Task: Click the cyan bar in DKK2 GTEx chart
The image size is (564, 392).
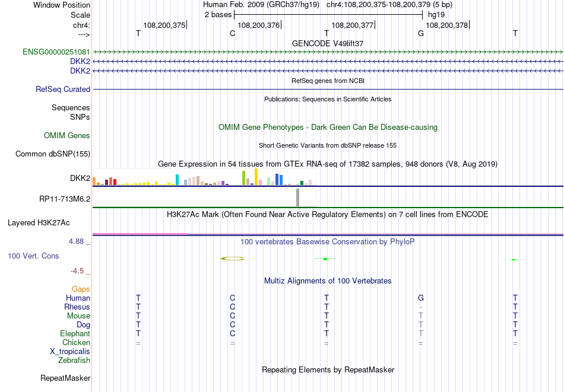Action: click(177, 180)
